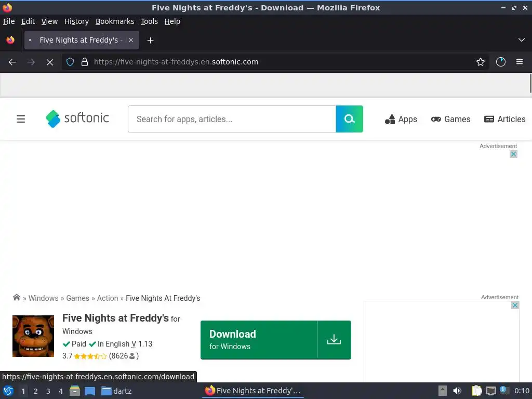Click the Freddy game thumbnail

tap(33, 336)
